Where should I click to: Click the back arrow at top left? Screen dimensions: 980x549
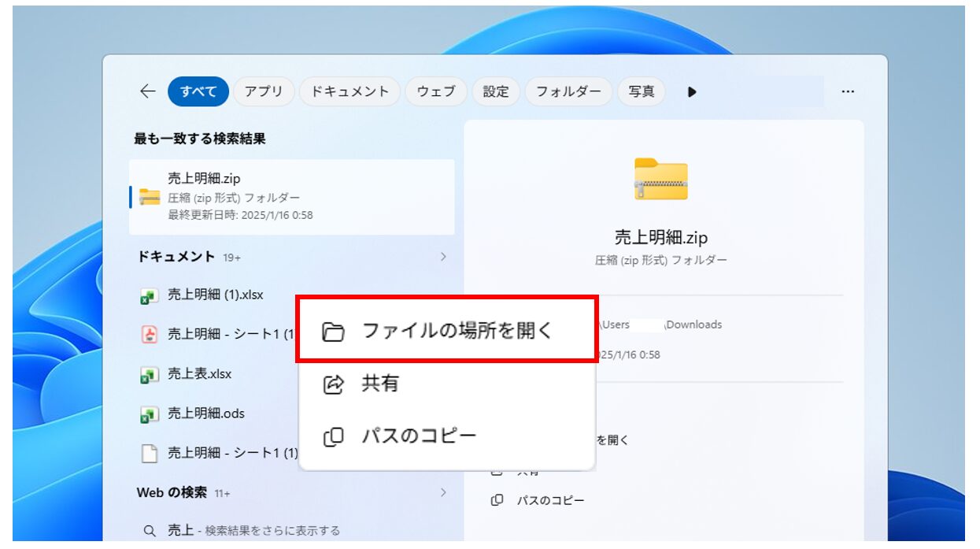147,91
